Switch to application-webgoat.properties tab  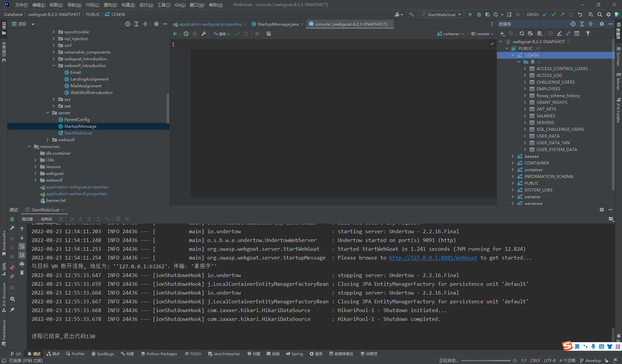click(210, 24)
